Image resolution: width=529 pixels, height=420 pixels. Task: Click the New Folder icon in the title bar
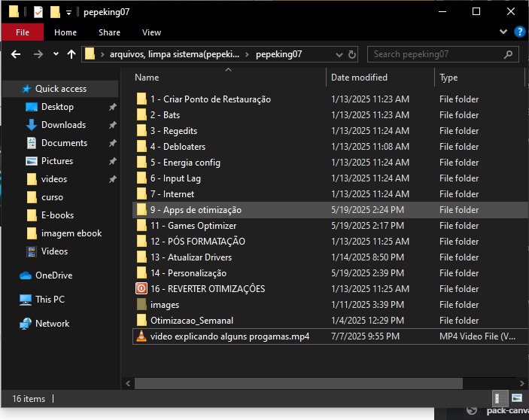(x=54, y=12)
